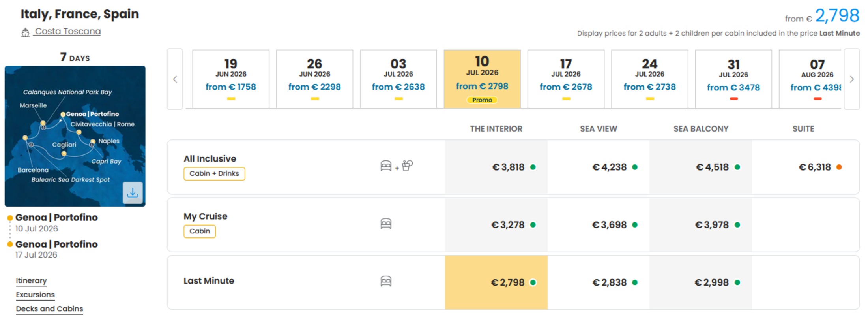Choose All Inclusive Sea Balcony at €4,518
This screenshot has width=868, height=316.
pos(701,167)
